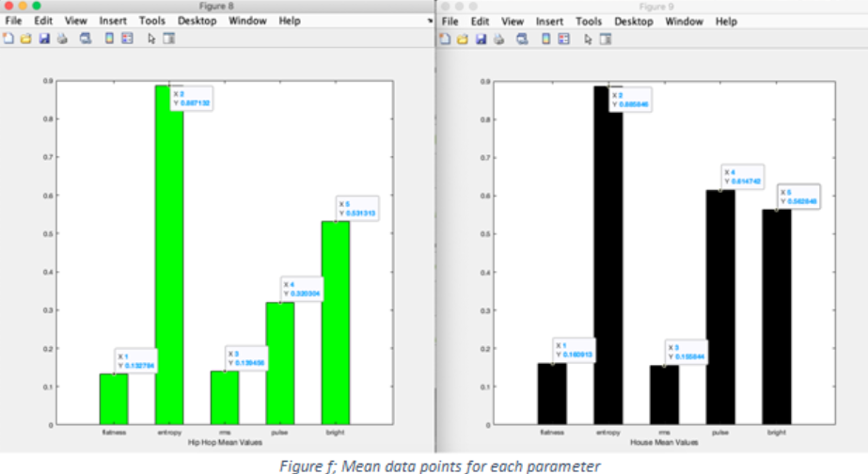This screenshot has width=868, height=474.
Task: Open Help menu in Figure 9
Action: [x=726, y=22]
